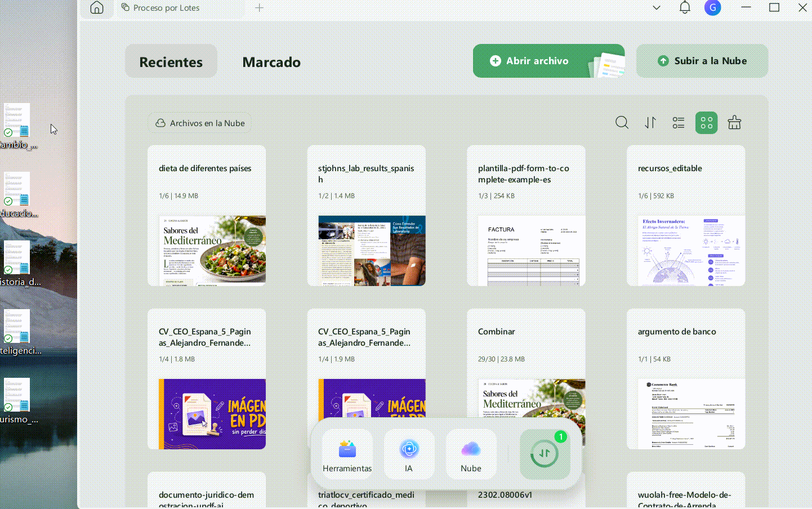Open wuolah-free-Modelo-de-Contrato file
812x509 pixels.
tap(686, 490)
